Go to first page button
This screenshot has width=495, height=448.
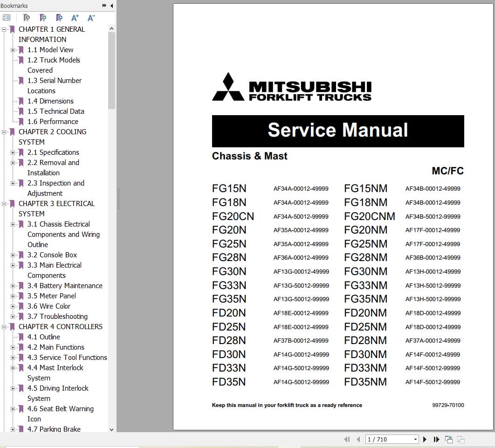[347, 439]
